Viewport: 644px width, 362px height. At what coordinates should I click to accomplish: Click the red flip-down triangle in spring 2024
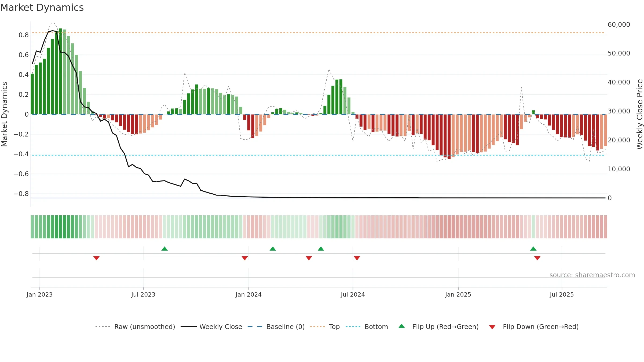[309, 258]
